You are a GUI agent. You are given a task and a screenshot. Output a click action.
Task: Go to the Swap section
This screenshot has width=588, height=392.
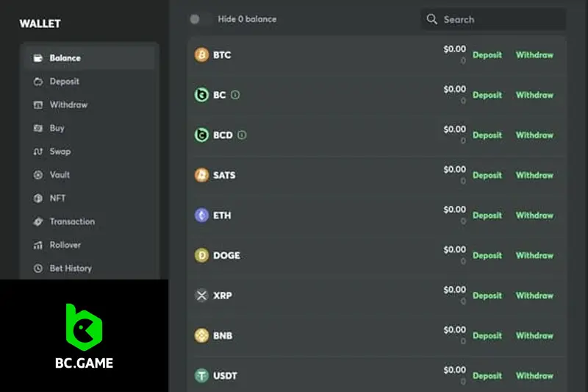[x=90, y=152]
